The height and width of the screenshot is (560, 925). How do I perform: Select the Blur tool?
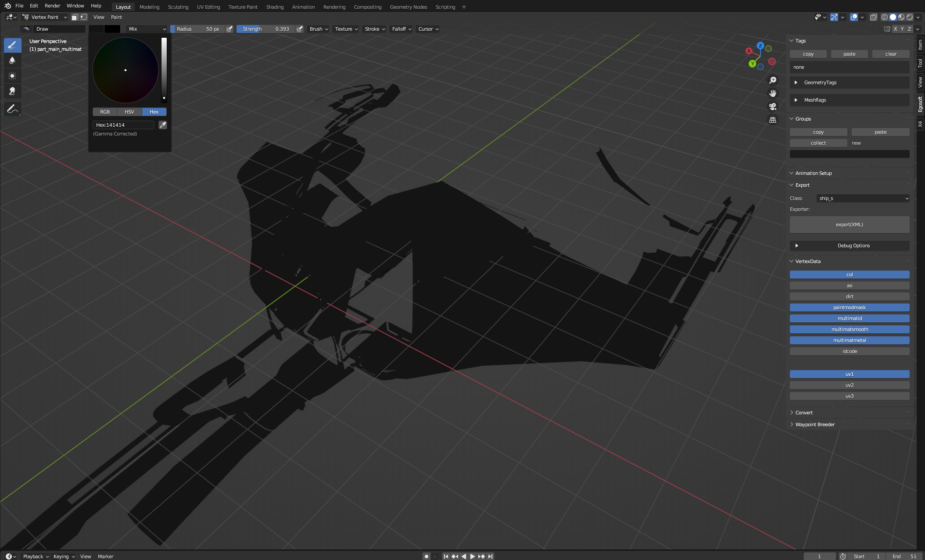pyautogui.click(x=12, y=61)
